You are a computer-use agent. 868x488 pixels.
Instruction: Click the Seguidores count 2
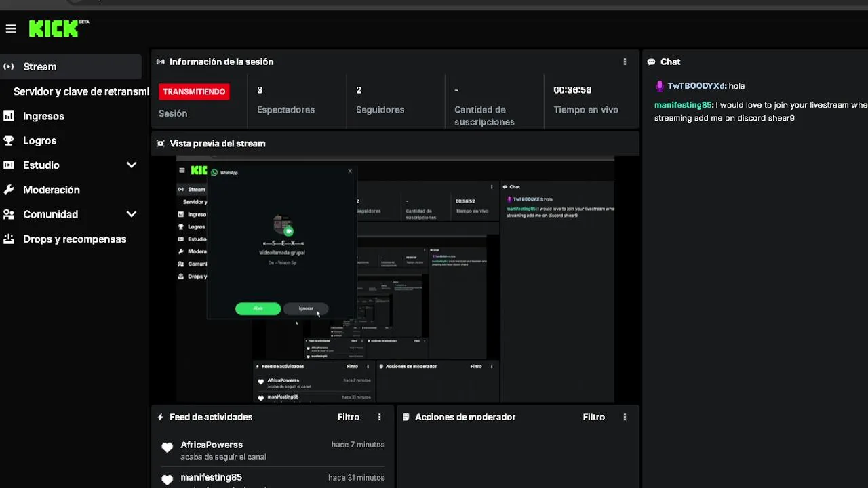pyautogui.click(x=359, y=90)
